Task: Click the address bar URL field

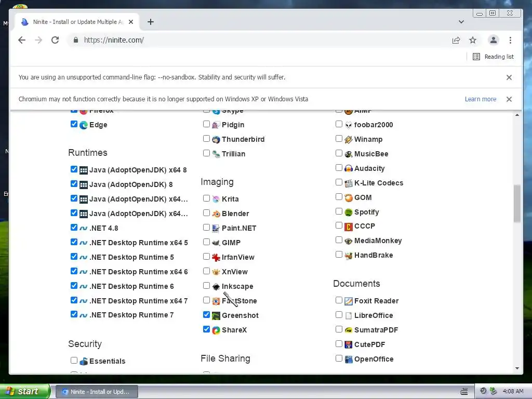Action: (258, 40)
